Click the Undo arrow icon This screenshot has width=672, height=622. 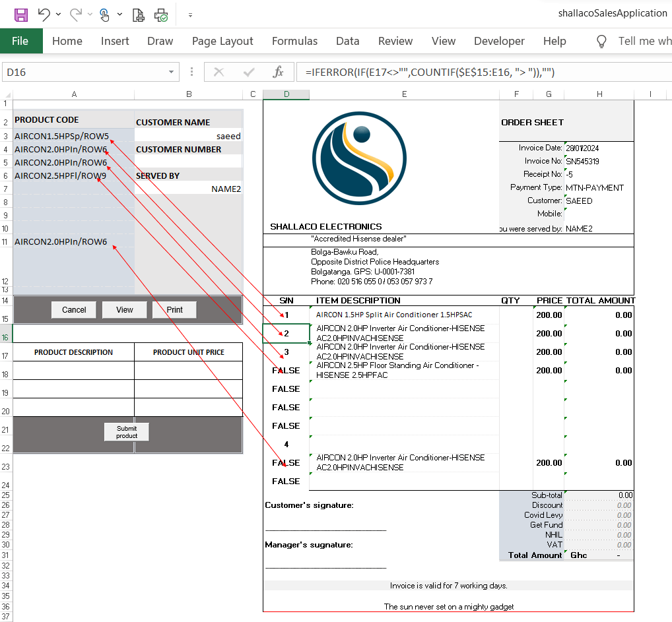tap(44, 15)
